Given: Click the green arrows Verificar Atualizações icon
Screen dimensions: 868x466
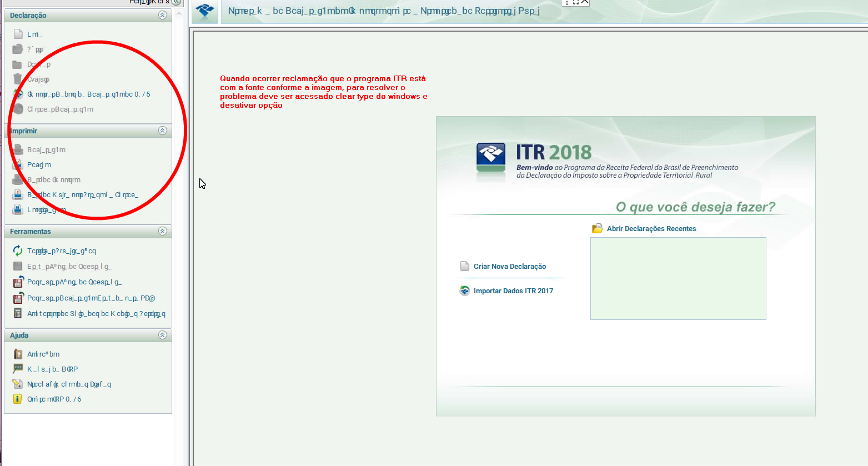Looking at the screenshot, I should (x=18, y=250).
